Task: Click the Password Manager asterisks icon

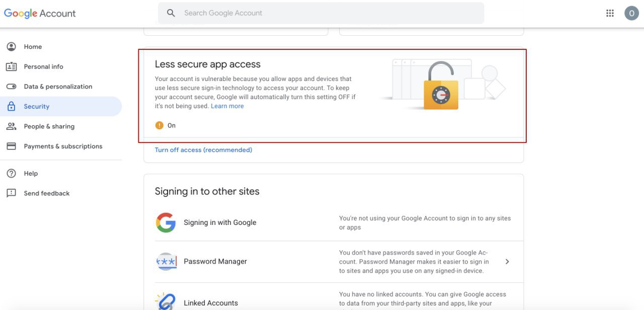Action: click(x=166, y=262)
